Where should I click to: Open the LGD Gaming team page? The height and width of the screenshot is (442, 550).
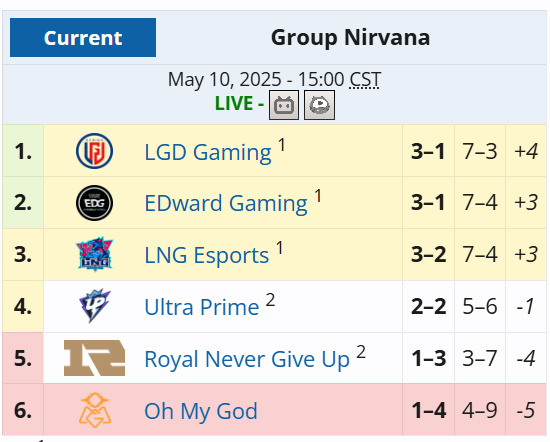click(x=208, y=152)
